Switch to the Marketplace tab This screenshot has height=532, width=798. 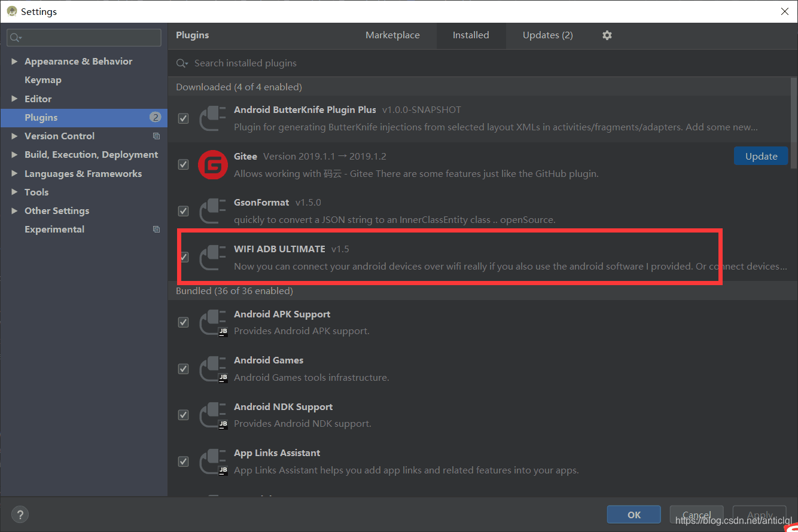coord(392,35)
